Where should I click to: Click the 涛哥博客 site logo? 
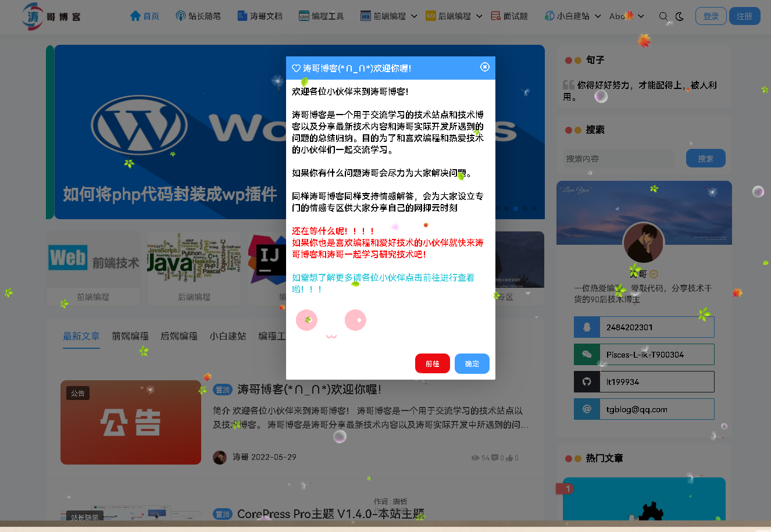coord(51,16)
